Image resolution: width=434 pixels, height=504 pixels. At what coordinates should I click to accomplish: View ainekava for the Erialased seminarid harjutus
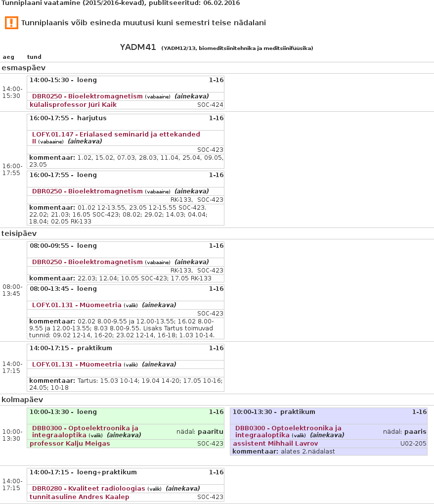click(85, 141)
